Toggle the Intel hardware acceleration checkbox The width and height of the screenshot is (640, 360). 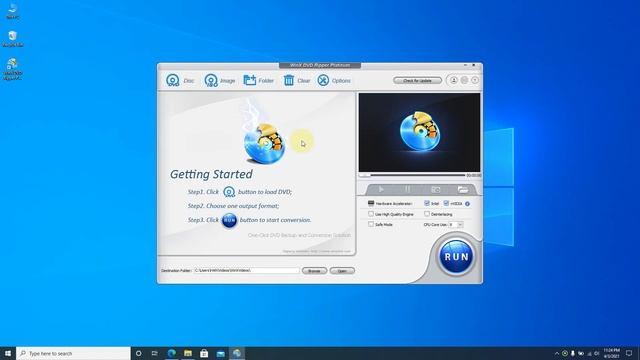point(427,203)
